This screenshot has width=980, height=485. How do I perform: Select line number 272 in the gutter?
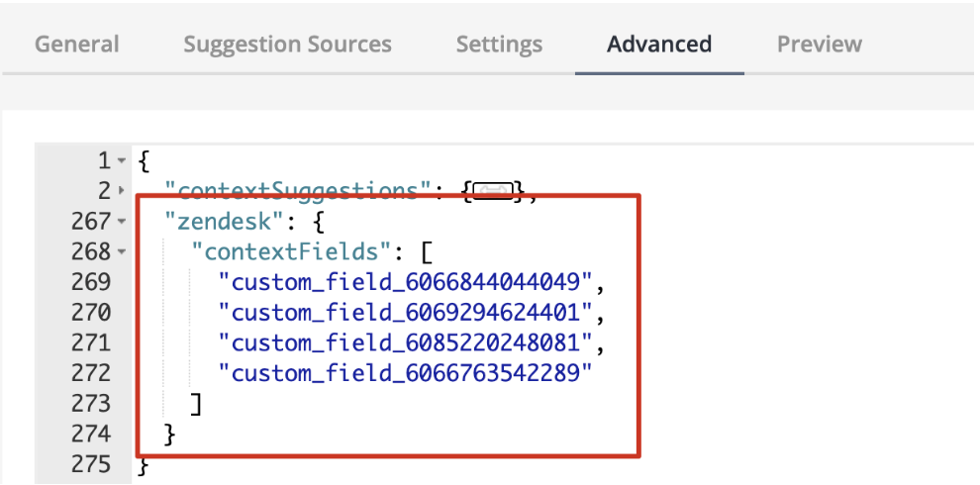pos(91,373)
